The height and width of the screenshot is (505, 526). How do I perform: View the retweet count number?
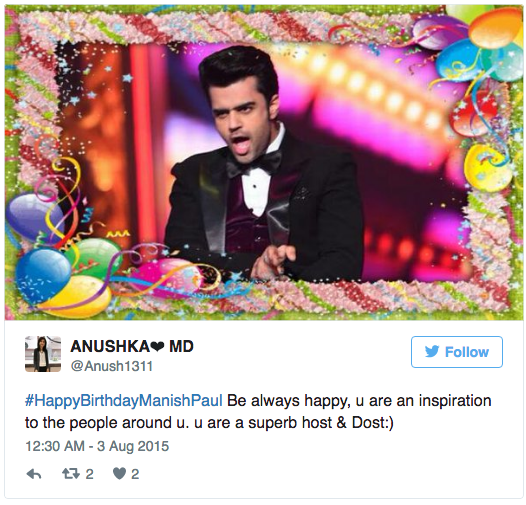point(89,474)
